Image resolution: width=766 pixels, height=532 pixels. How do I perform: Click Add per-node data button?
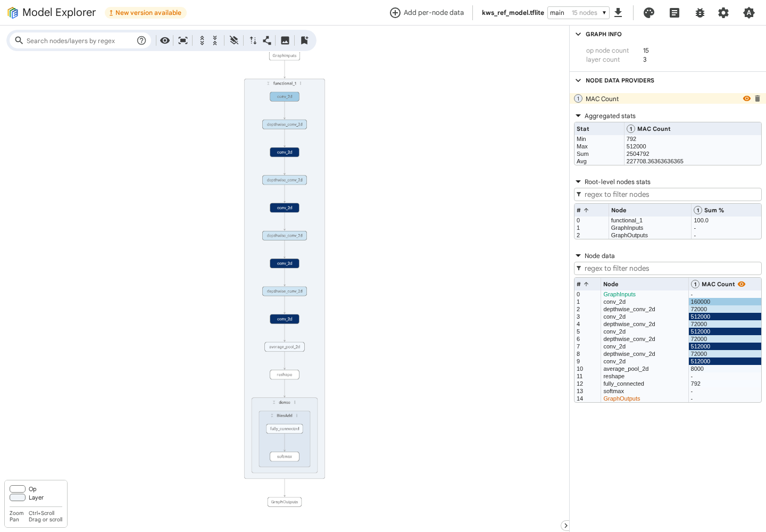[427, 13]
